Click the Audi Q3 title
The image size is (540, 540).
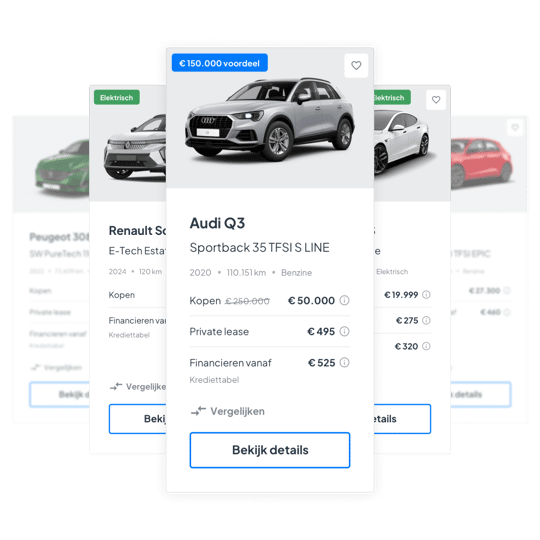[217, 223]
